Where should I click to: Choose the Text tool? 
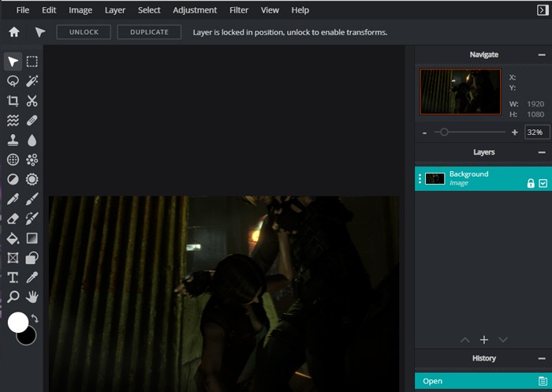click(13, 278)
